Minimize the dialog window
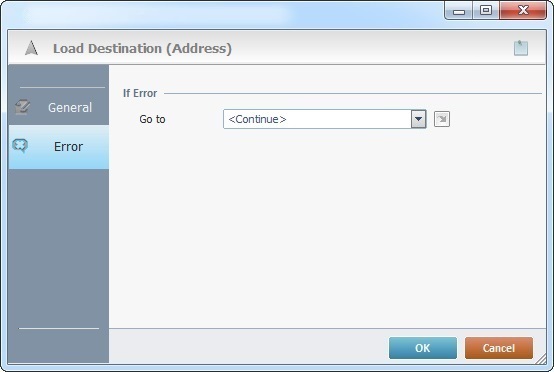Screen dimensions: 554x372 [459, 11]
